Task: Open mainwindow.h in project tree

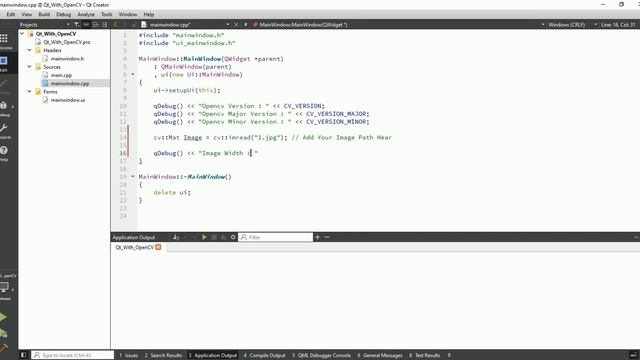Action: point(67,58)
